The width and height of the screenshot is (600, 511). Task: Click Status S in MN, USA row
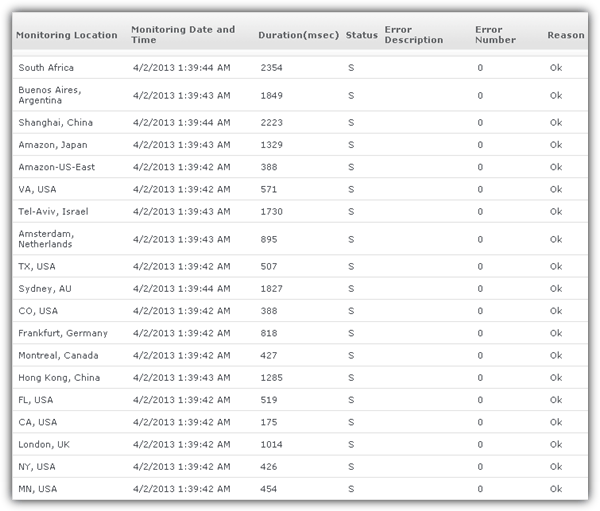click(351, 488)
